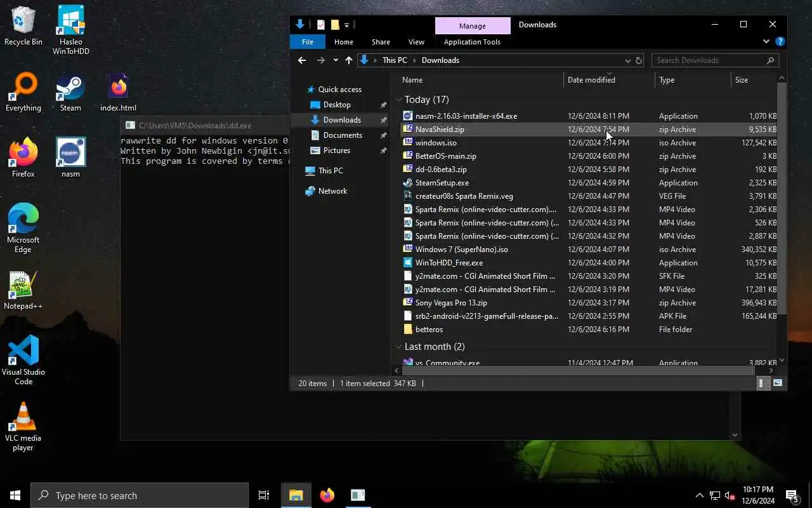The height and width of the screenshot is (508, 812).
Task: Click the taskbar 'Type here to search' box
Action: click(140, 495)
